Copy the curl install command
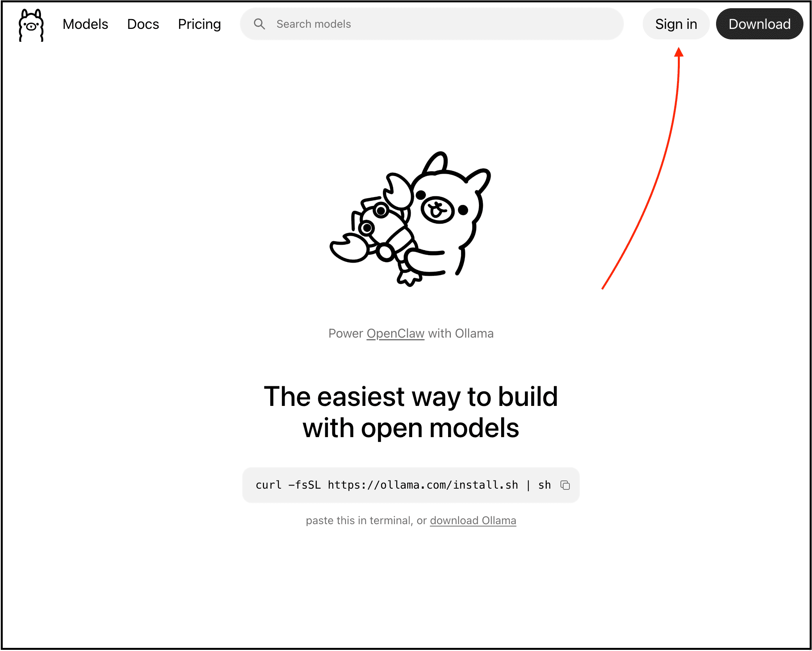Screen dimensions: 812x651 565,485
